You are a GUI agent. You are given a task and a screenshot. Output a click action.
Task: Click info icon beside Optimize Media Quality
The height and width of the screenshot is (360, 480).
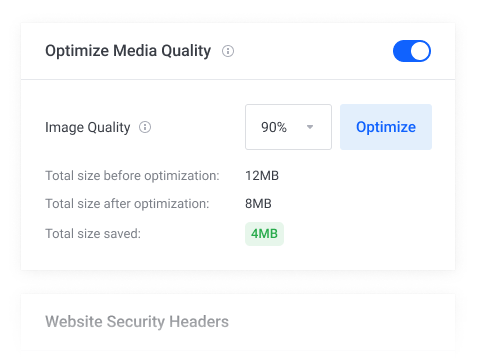pyautogui.click(x=228, y=51)
